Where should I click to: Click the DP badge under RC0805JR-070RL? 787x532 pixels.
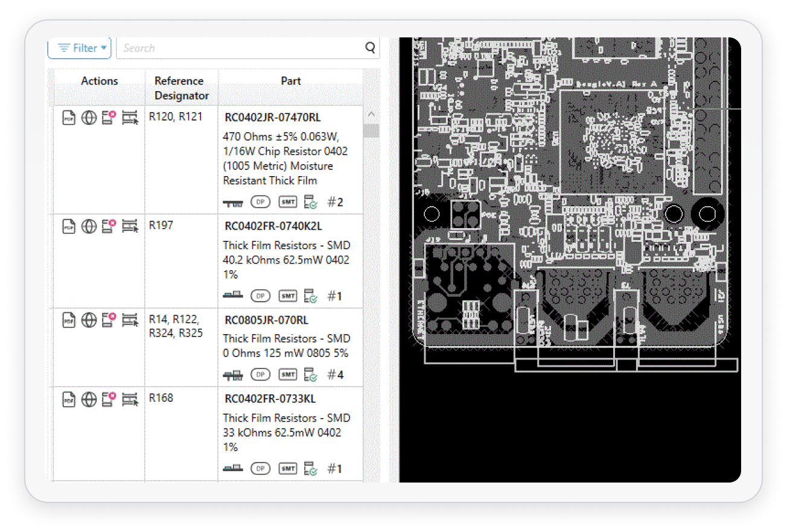[261, 375]
